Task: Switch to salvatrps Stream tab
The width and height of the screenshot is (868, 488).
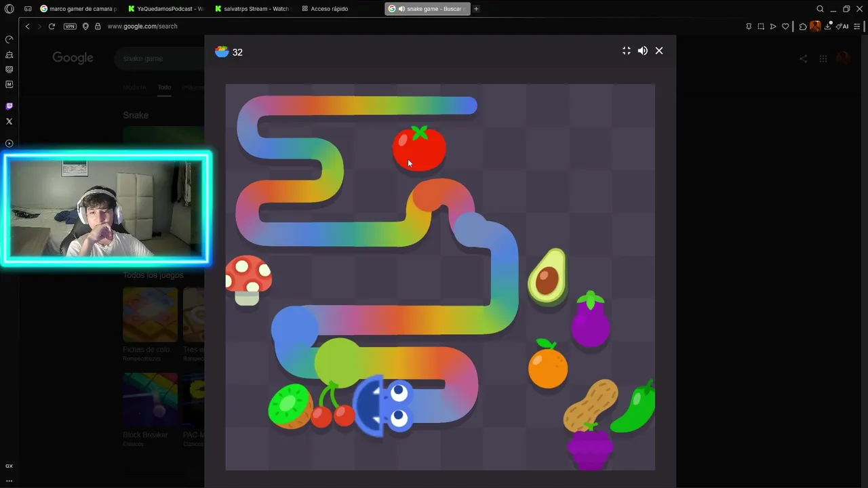Action: [x=252, y=9]
